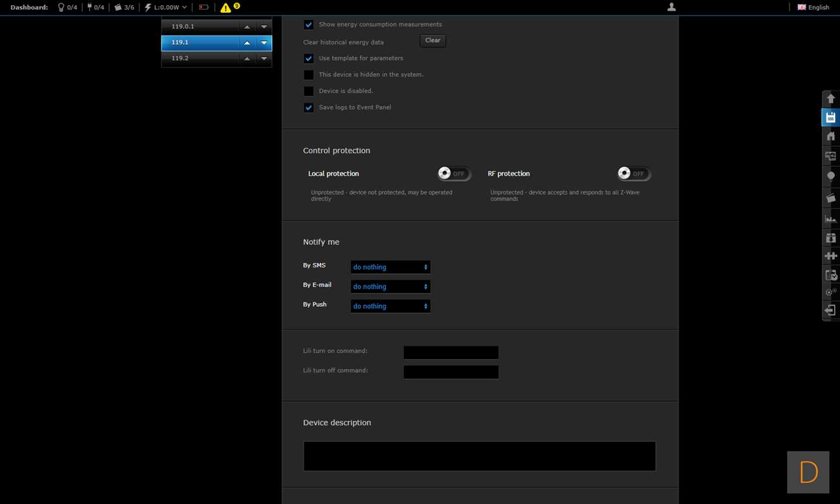Click the logout exit icon in sidebar
840x504 pixels.
click(x=830, y=311)
